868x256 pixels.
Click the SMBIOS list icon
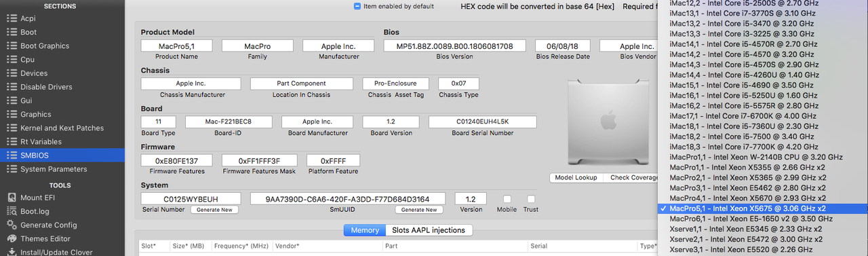pyautogui.click(x=12, y=156)
